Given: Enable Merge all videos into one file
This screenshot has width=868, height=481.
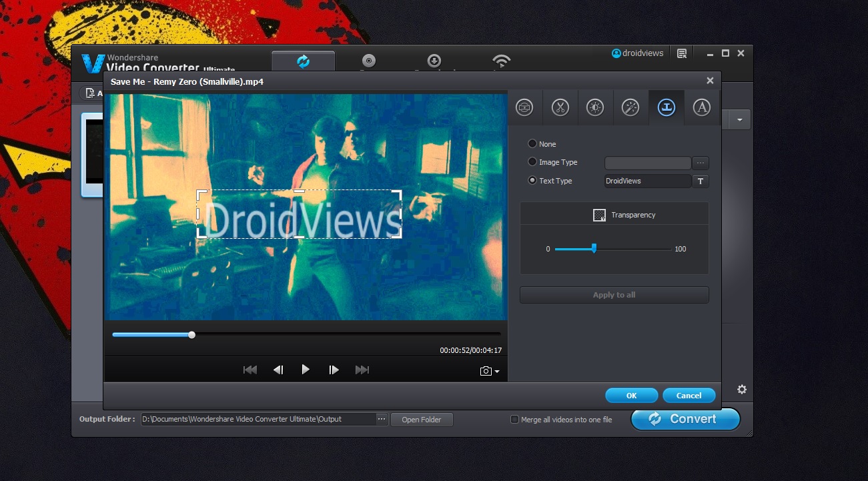Looking at the screenshot, I should [x=514, y=420].
